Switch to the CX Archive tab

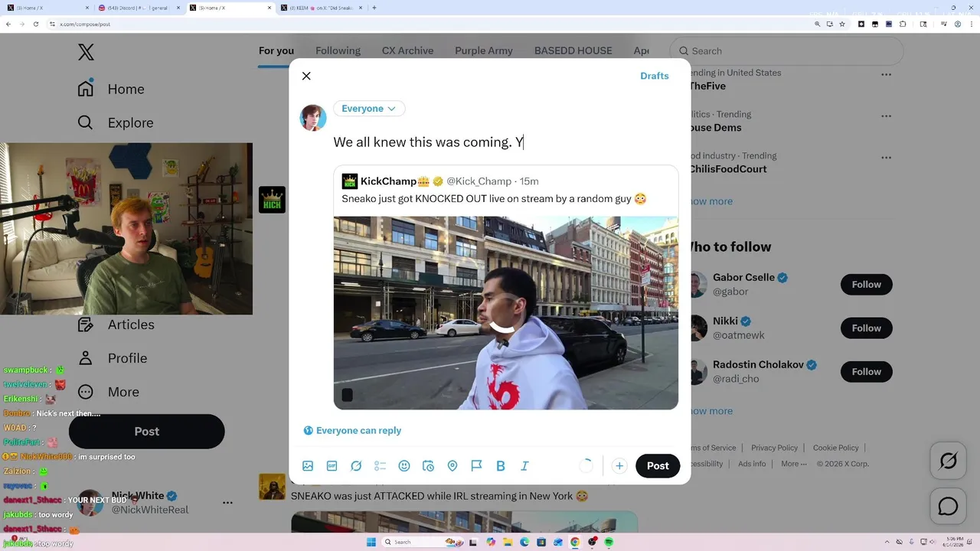407,51
